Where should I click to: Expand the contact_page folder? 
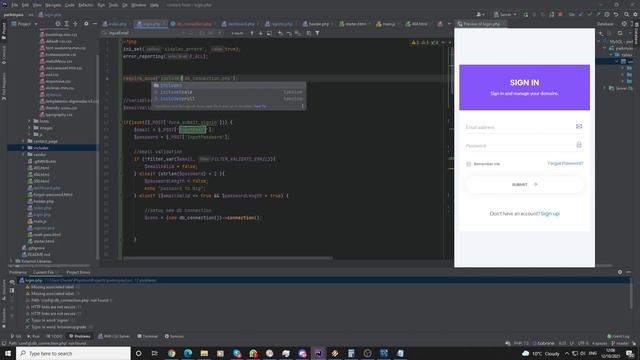click(23, 141)
